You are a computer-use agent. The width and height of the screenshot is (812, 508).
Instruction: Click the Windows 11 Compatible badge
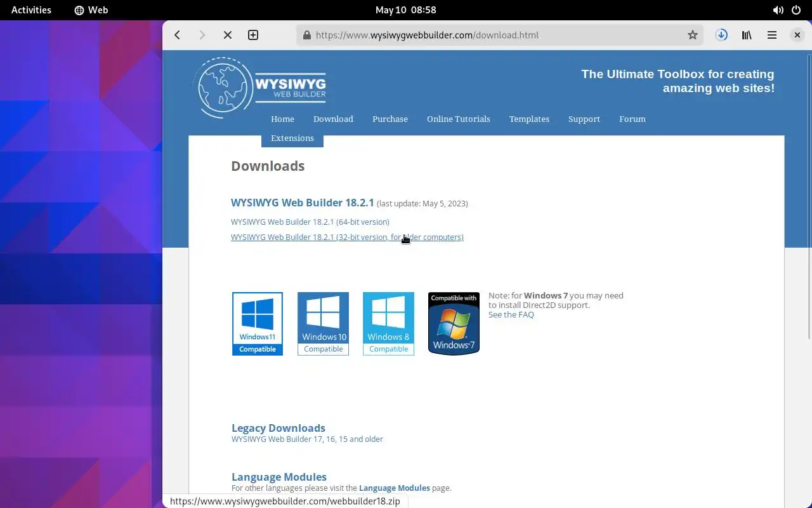[x=258, y=324]
